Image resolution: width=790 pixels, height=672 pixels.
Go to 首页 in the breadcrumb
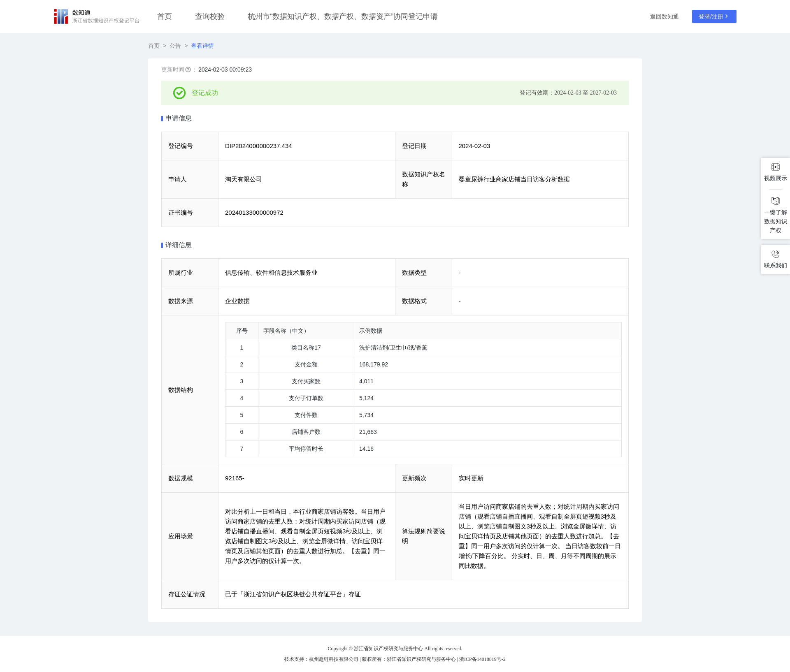click(x=154, y=46)
